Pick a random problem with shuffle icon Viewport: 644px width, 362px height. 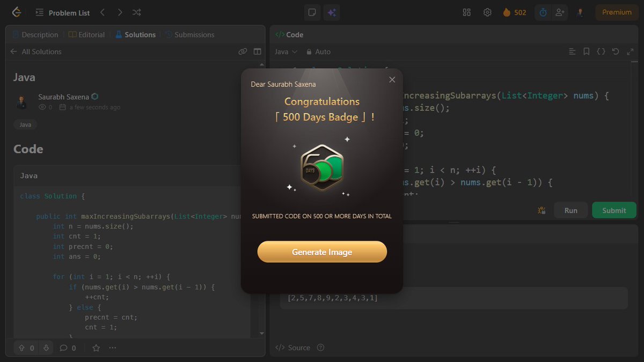(x=137, y=12)
